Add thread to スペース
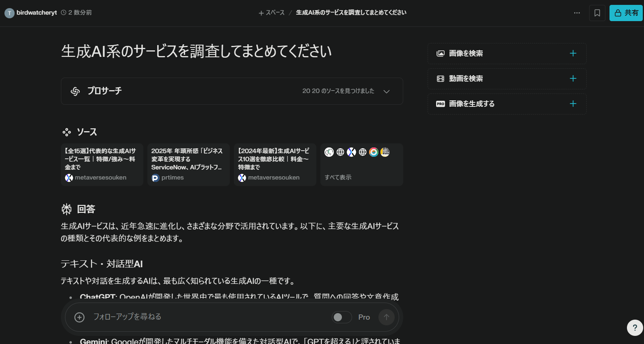 (272, 13)
